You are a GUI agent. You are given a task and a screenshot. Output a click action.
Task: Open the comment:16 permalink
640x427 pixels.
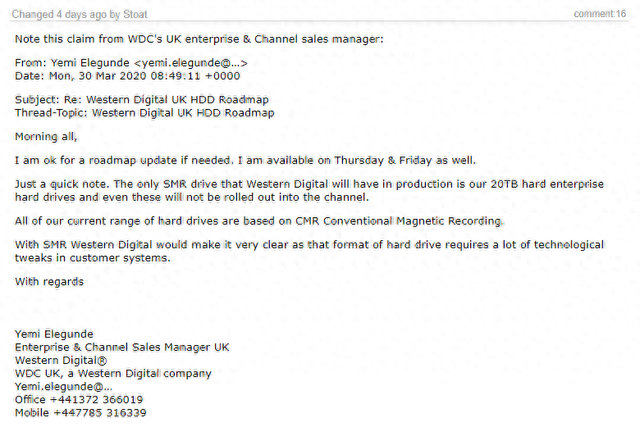point(600,14)
